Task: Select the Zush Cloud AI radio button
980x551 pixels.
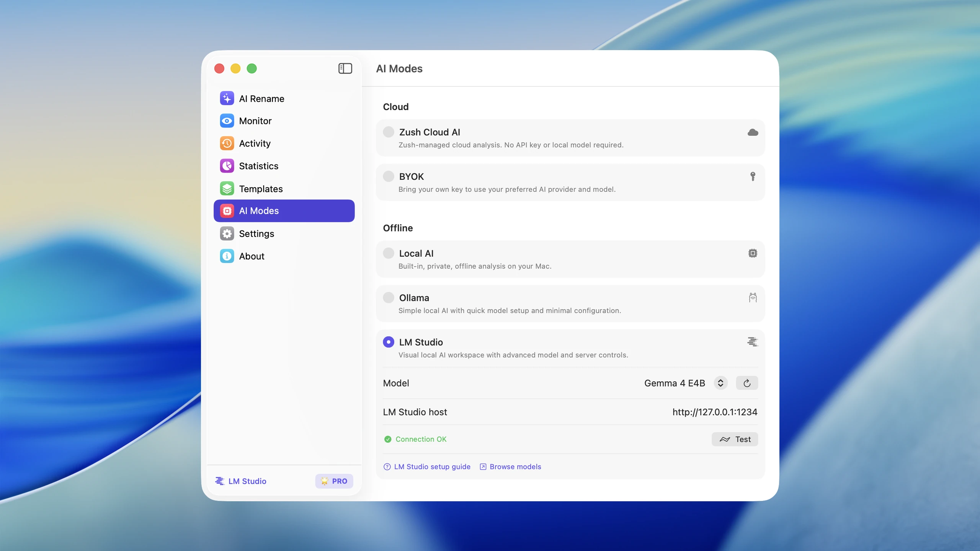Action: click(389, 132)
